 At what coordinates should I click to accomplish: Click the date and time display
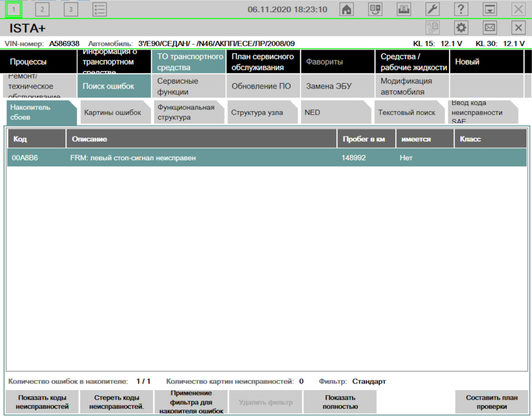pos(288,9)
